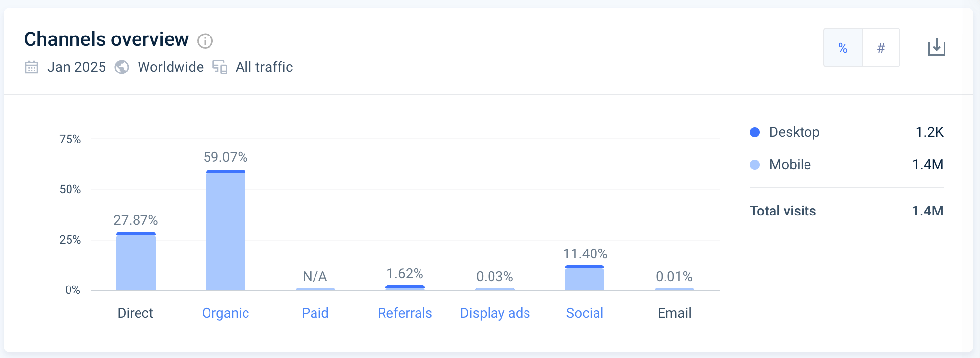Switch the chart to percentage view
This screenshot has height=358, width=980.
pyautogui.click(x=843, y=47)
